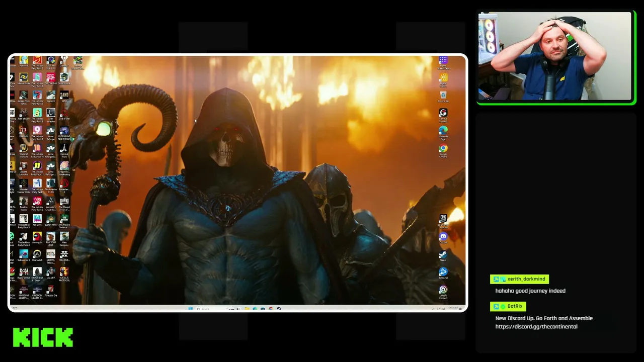
Task: Select the Off The Grid icon
Action: 51,79
